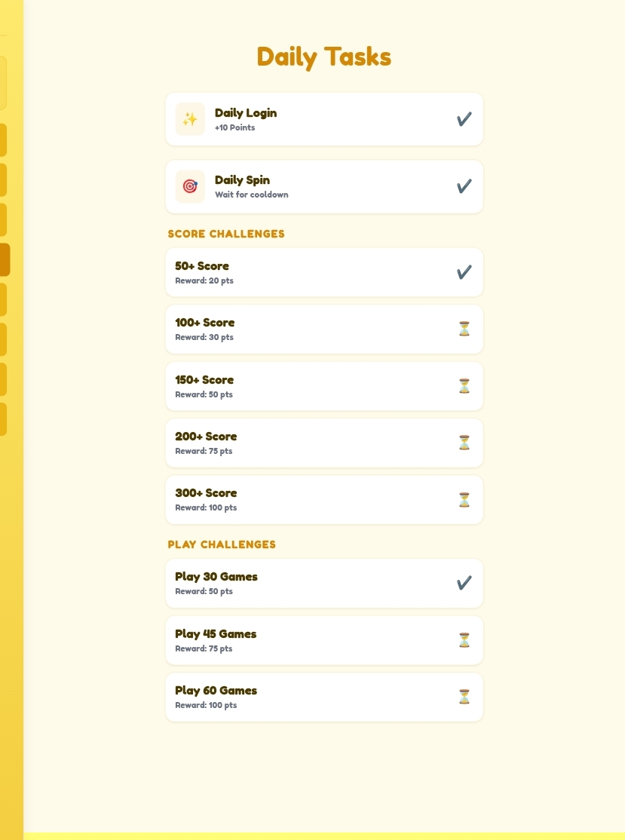Open the Daily Spin task card
Image resolution: width=625 pixels, height=840 pixels.
click(324, 186)
